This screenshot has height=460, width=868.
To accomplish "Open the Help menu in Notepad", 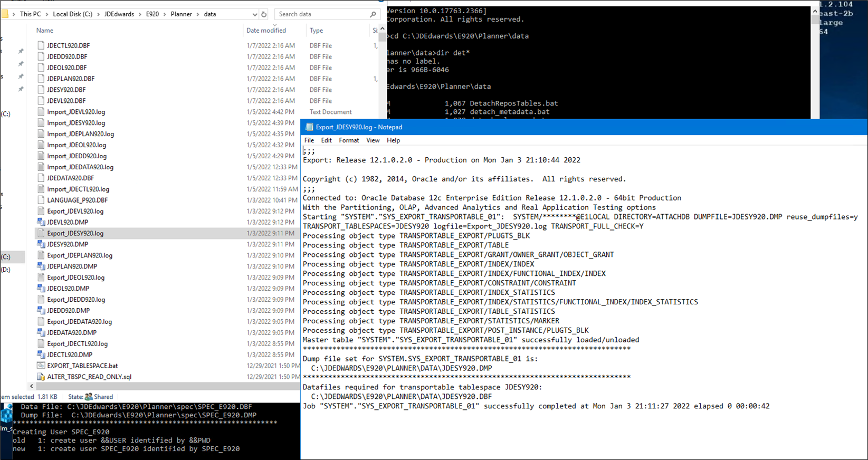I will tap(393, 140).
